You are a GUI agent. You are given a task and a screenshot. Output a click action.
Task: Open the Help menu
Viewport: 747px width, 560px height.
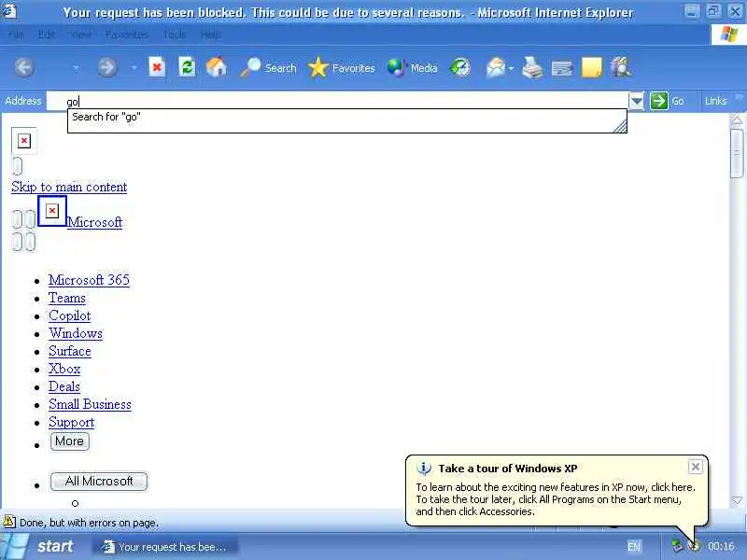210,35
